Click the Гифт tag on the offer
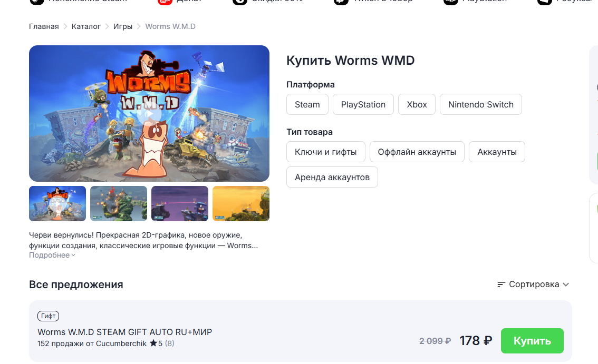The image size is (598, 364). click(x=48, y=316)
